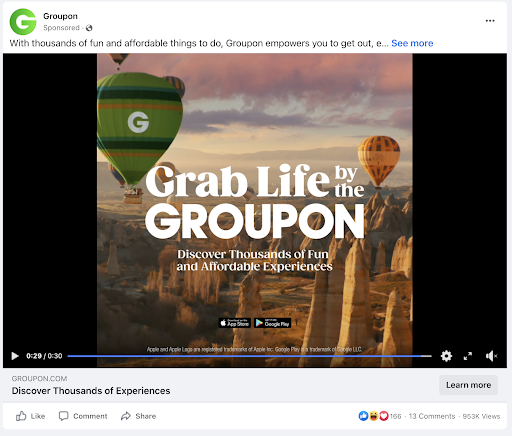512x436 pixels.
Task: Open Discover Thousands of Experiences headline
Action: [91, 391]
